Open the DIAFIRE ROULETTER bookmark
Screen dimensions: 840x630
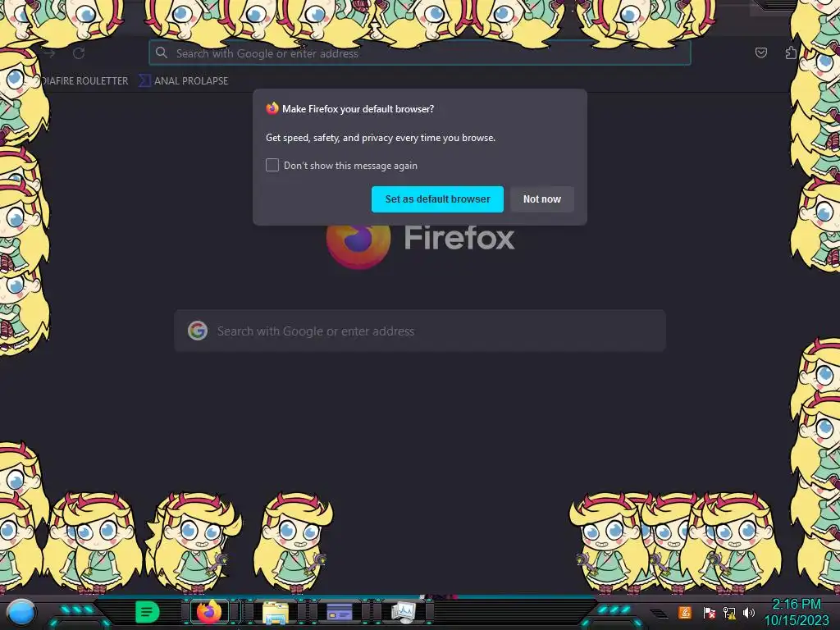84,81
